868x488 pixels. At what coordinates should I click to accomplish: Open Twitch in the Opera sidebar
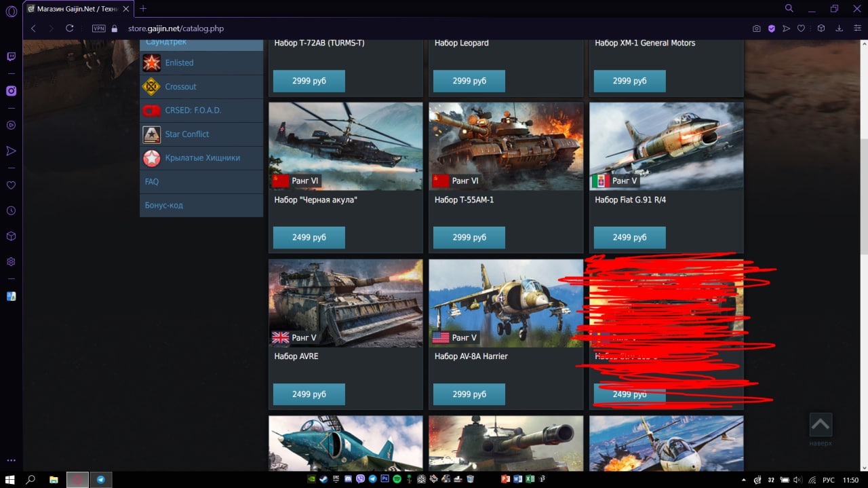[x=11, y=56]
